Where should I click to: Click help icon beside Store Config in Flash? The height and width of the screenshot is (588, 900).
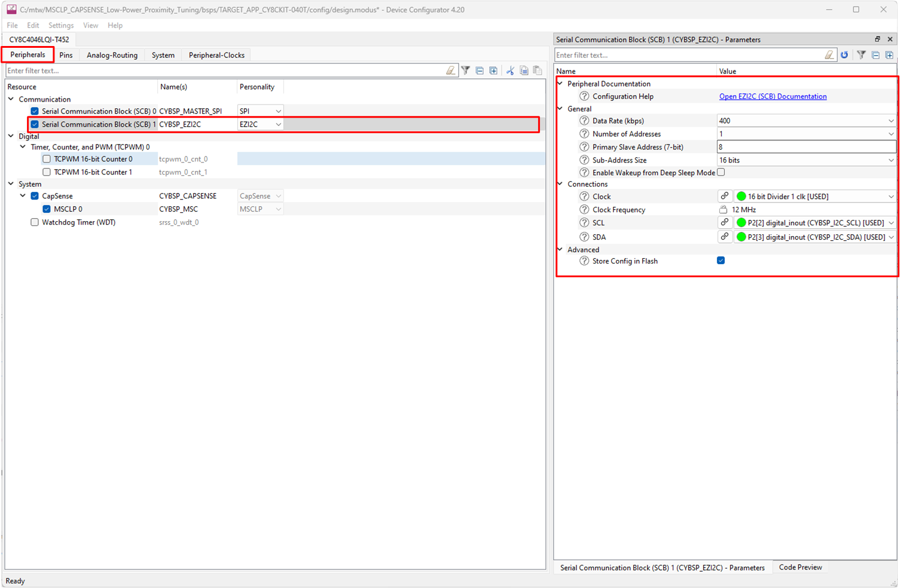click(x=584, y=261)
